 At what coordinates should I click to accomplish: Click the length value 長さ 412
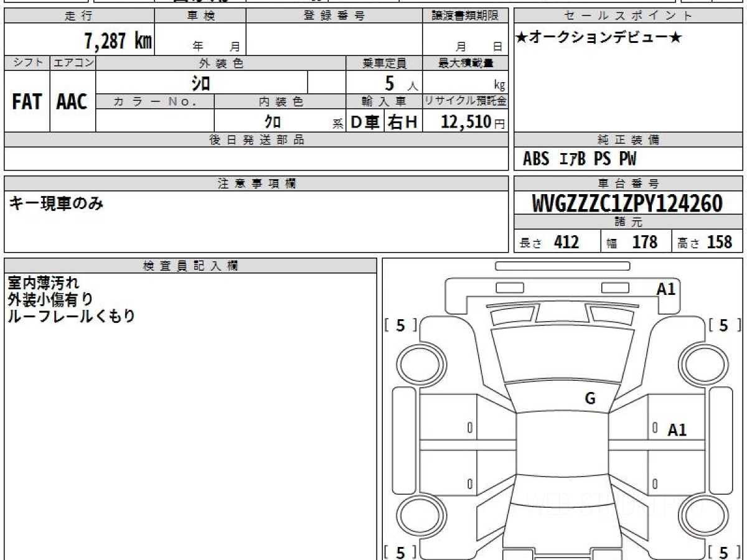pyautogui.click(x=550, y=242)
